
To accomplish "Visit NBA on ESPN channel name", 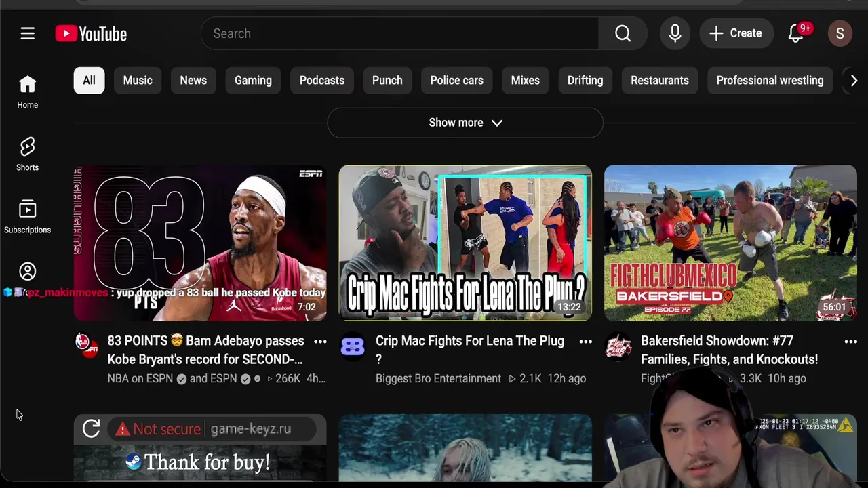I will click(x=140, y=378).
